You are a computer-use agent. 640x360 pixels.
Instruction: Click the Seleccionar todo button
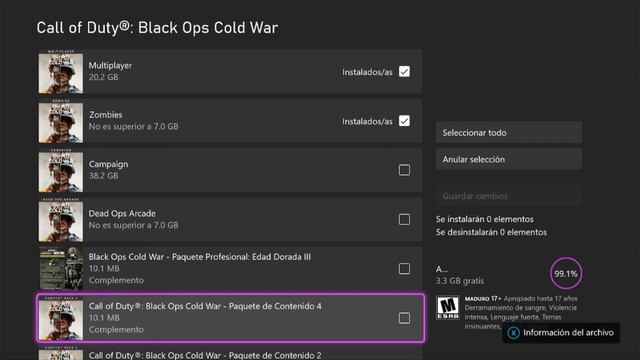coord(509,132)
